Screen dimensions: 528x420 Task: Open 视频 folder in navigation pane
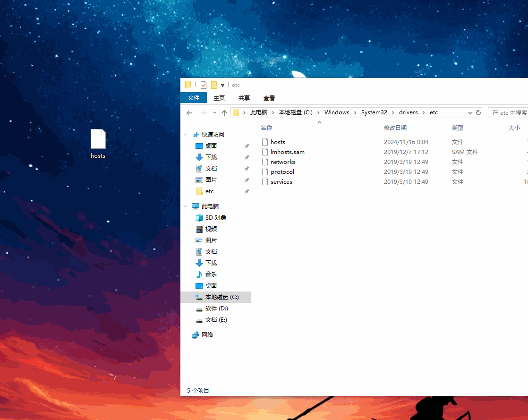(211, 229)
